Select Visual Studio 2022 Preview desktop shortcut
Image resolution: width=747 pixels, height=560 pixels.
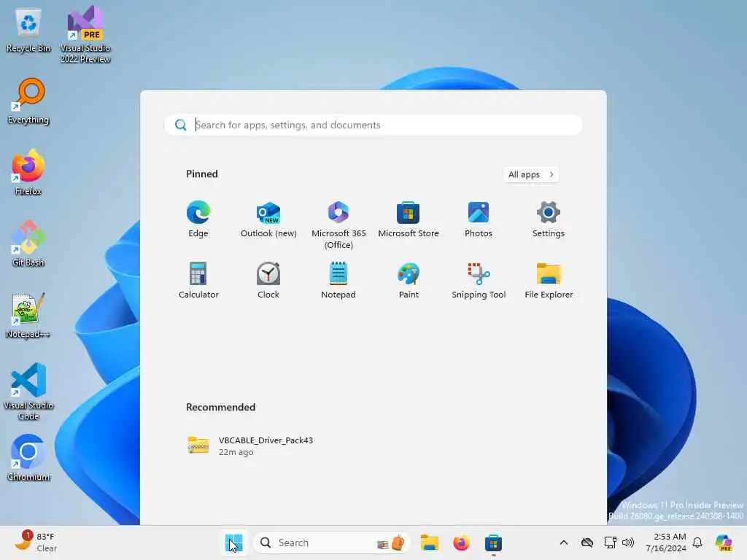[85, 35]
